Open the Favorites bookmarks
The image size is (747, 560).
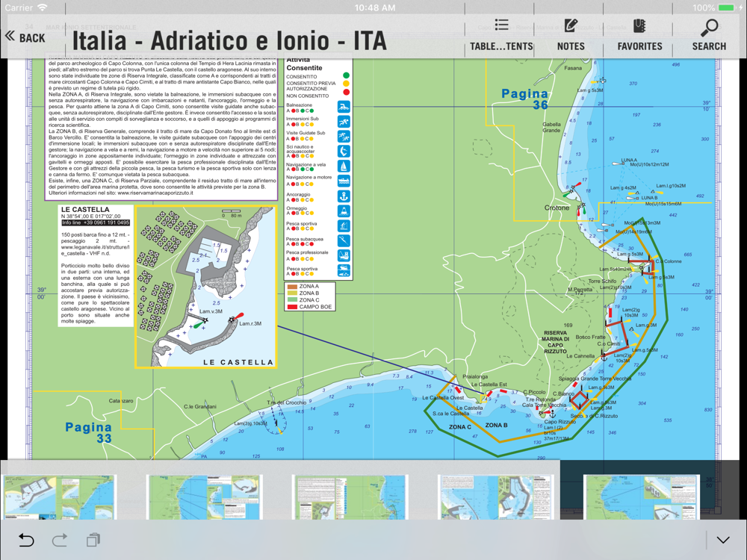pos(639,35)
